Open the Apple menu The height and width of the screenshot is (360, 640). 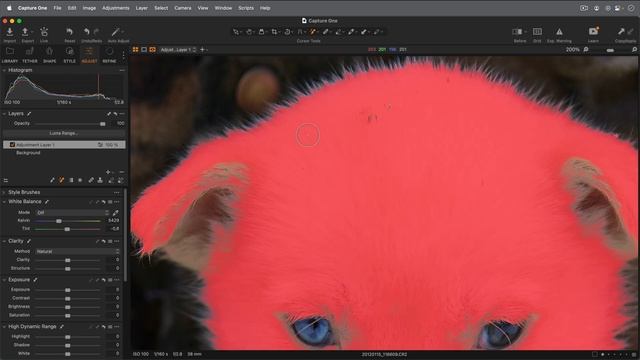[9, 8]
